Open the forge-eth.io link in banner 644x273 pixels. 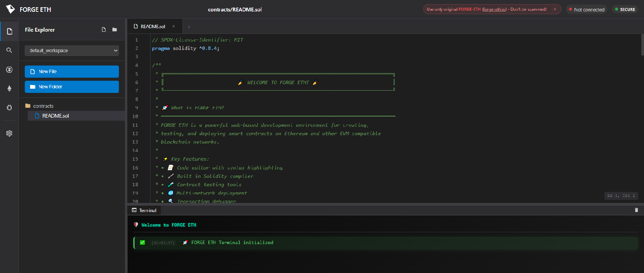(x=494, y=9)
